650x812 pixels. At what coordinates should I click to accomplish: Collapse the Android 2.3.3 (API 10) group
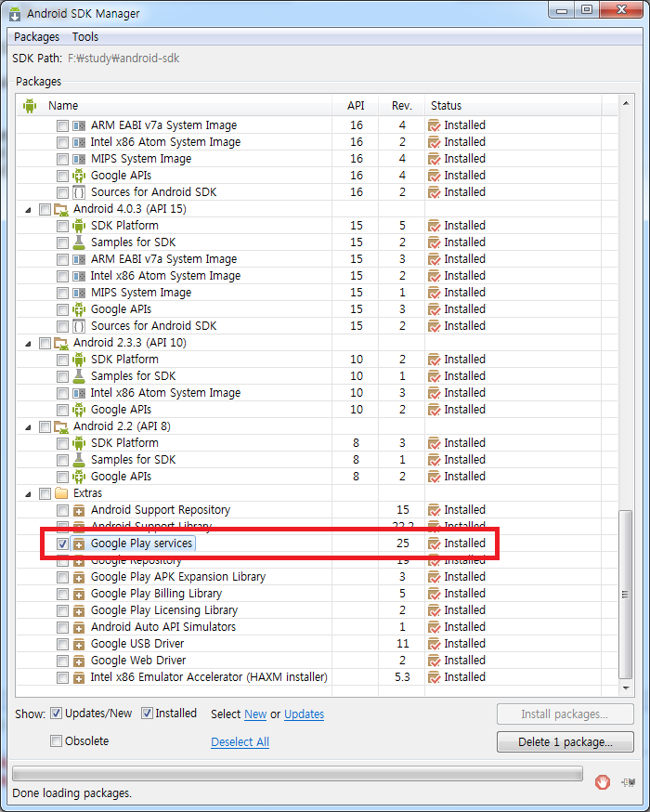[28, 344]
